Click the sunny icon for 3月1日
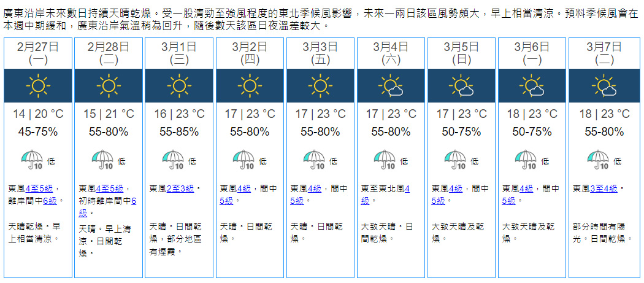Image resolution: width=644 pixels, height=283 pixels. 179,85
